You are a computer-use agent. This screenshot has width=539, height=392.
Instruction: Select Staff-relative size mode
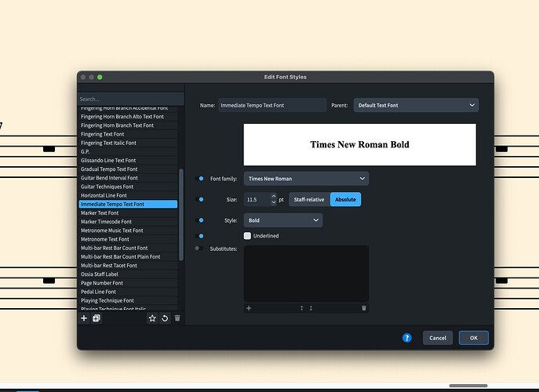click(x=309, y=199)
